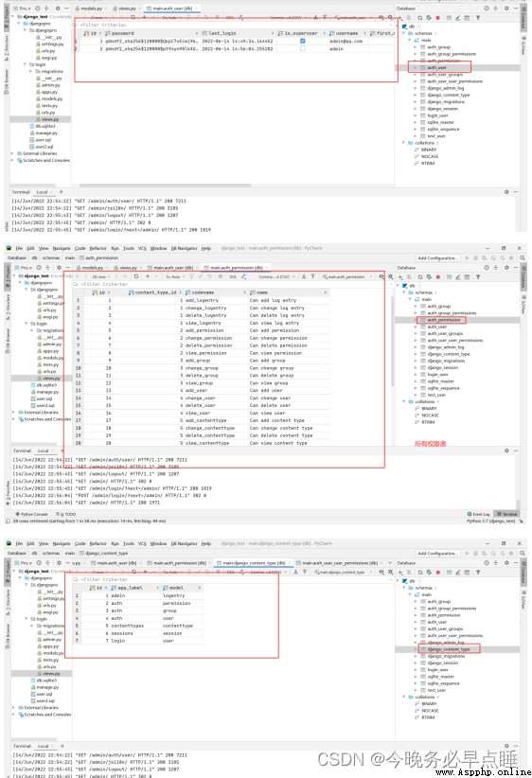532x778 pixels.
Task: Click terminal settings gear in auth_user window
Action: pos(506,192)
